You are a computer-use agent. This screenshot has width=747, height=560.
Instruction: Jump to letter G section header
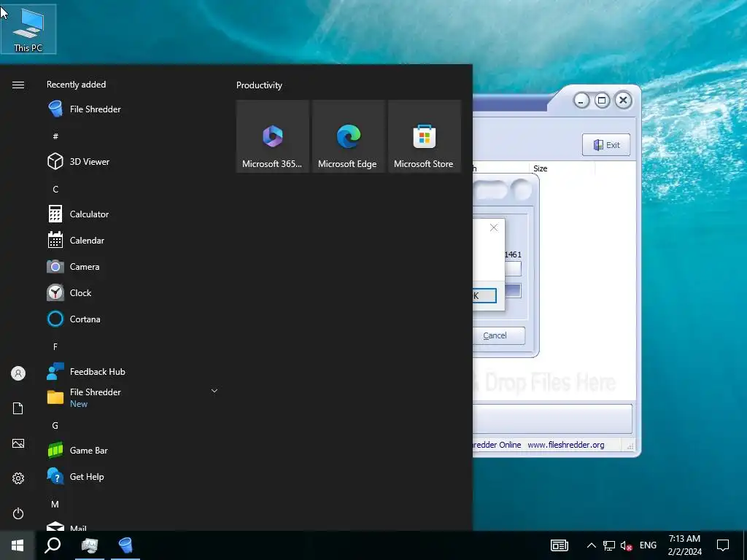(x=55, y=426)
